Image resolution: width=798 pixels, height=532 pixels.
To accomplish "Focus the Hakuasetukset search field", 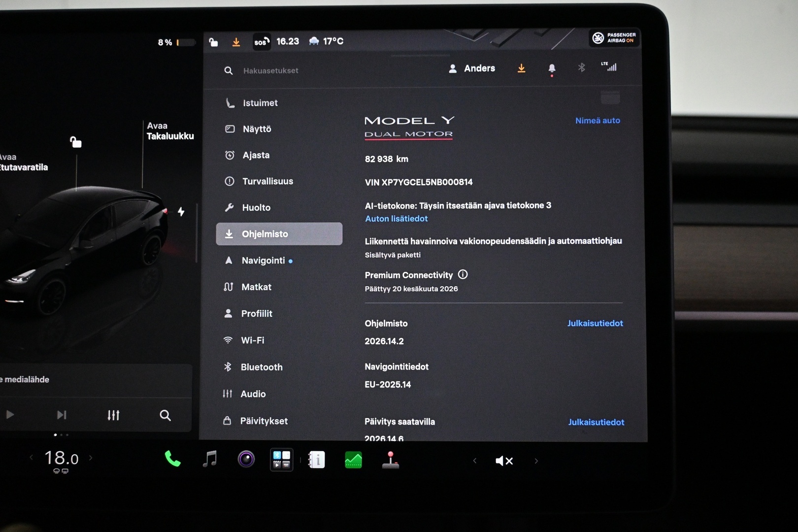I will point(270,70).
